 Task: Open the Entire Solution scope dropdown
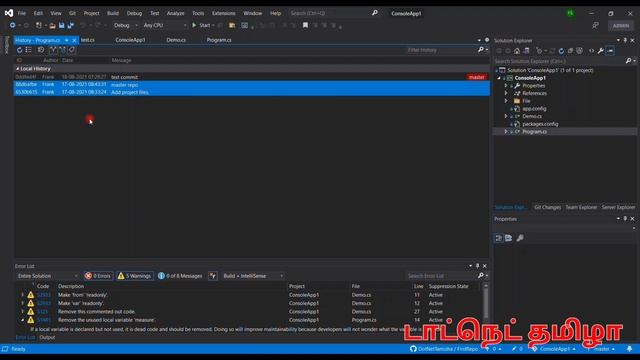pos(47,276)
